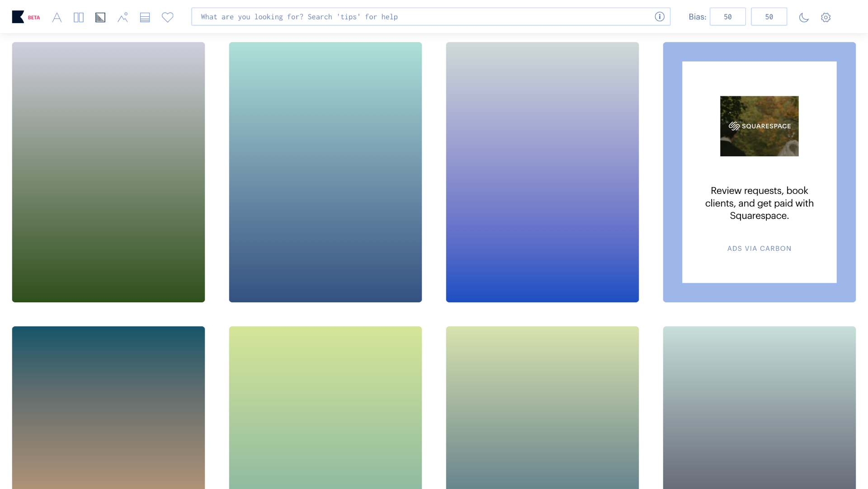Open the two-column Poster view
868x489 pixels.
coord(79,18)
